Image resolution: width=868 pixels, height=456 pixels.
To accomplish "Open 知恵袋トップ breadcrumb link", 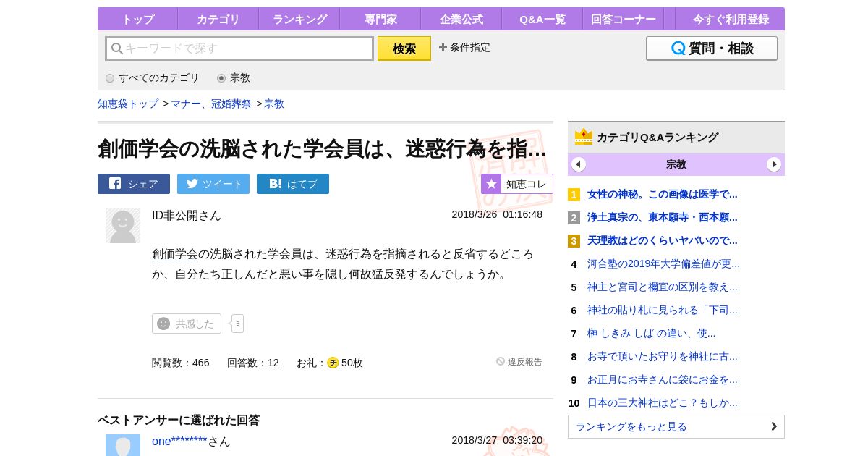I will [x=128, y=104].
